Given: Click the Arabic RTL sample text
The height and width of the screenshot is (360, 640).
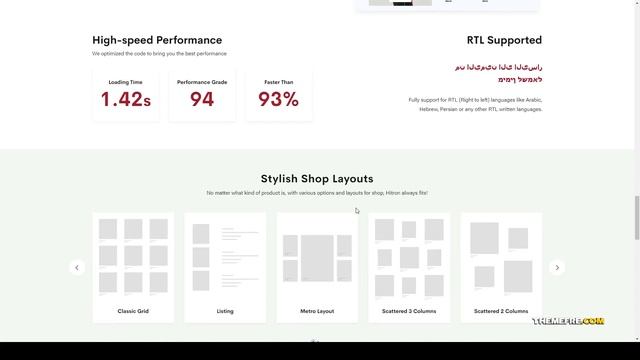Looking at the screenshot, I should point(499,67).
